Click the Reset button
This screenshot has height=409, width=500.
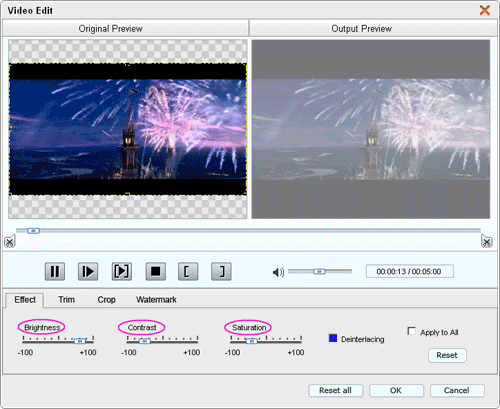click(447, 355)
